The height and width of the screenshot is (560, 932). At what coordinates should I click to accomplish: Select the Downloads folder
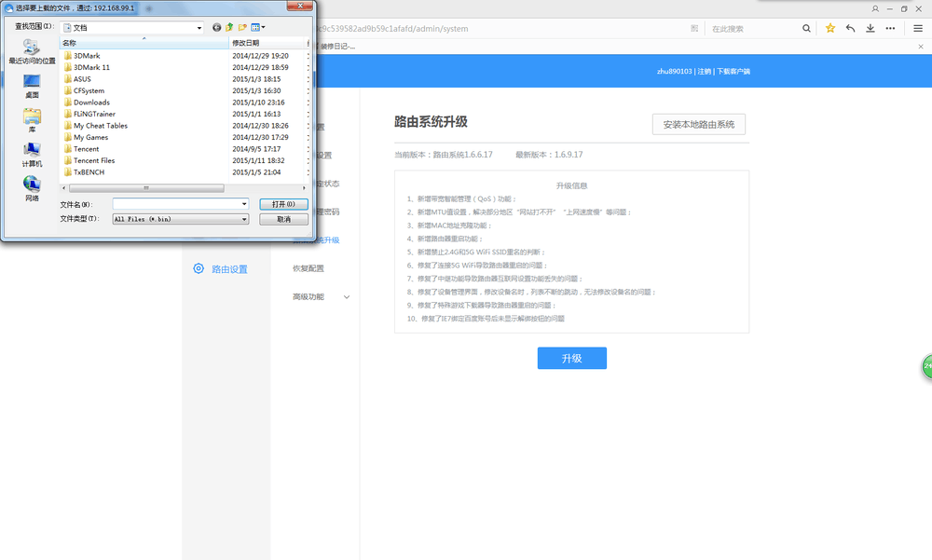(x=87, y=102)
